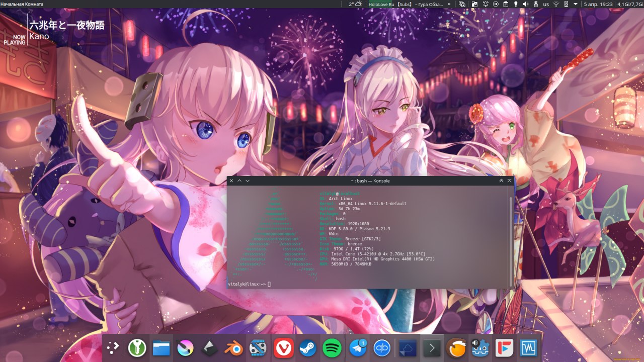Open memory monitor '4,1Gi/7,7Gi'

pyautogui.click(x=630, y=4)
